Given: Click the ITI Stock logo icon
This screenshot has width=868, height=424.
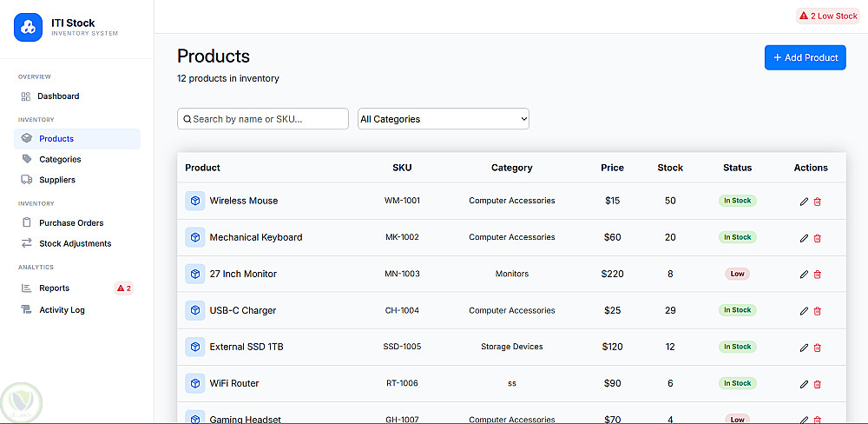Looking at the screenshot, I should 28,28.
